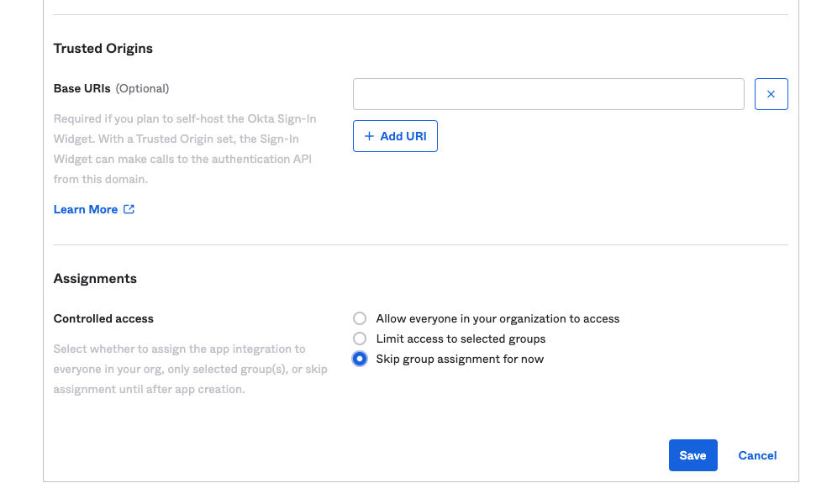Click the external link icon beside Learn More
Screen dimensions: 832x504
[x=129, y=209]
